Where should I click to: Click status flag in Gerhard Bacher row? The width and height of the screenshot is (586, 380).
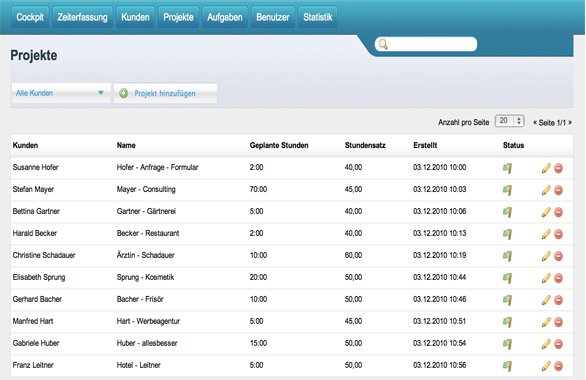pos(508,300)
